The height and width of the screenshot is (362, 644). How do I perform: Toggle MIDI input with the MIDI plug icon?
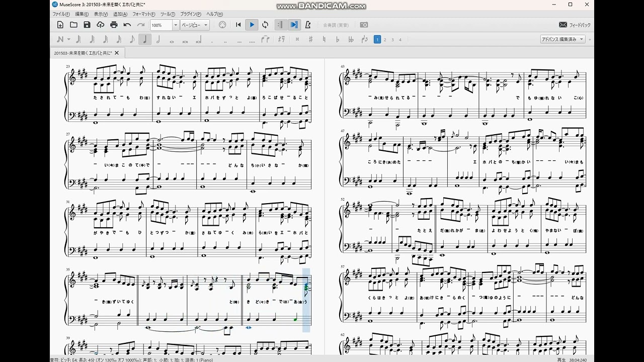point(223,25)
